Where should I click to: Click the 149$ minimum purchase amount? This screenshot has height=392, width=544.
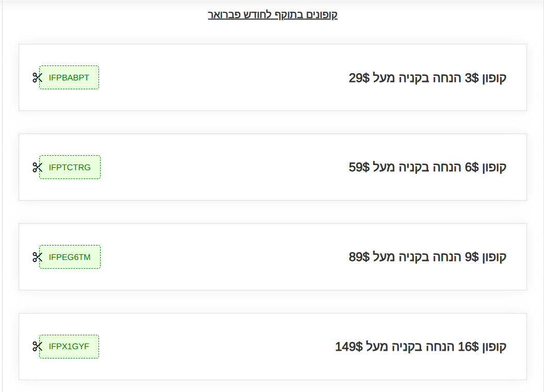[x=349, y=347]
